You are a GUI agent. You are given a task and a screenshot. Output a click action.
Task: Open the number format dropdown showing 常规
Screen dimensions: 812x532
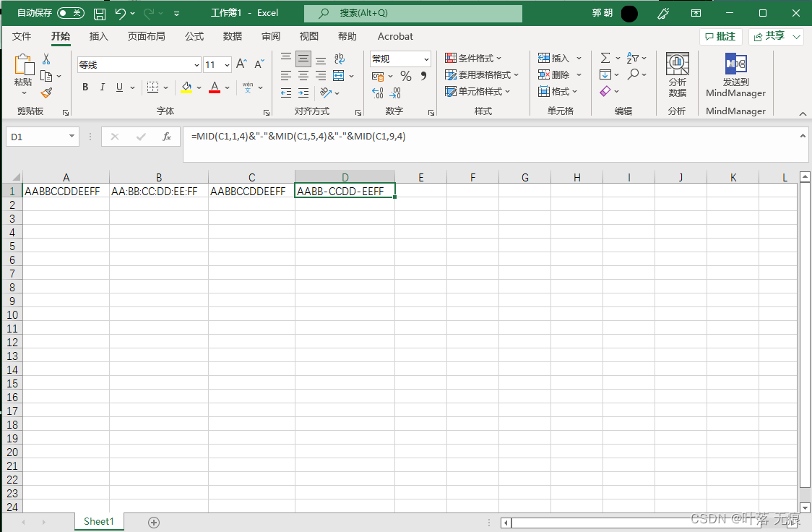point(427,59)
